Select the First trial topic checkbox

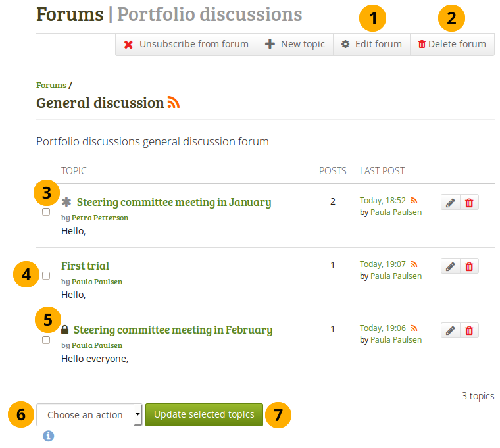click(x=46, y=276)
